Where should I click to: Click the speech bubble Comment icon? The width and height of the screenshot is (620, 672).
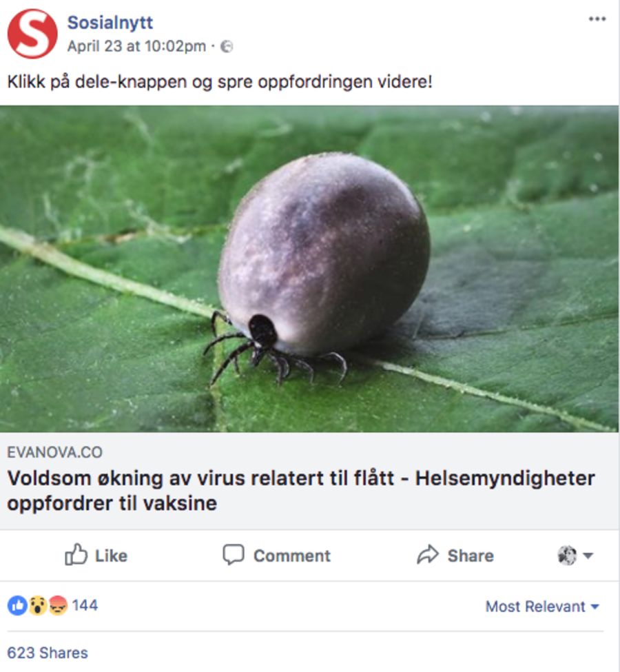click(234, 555)
